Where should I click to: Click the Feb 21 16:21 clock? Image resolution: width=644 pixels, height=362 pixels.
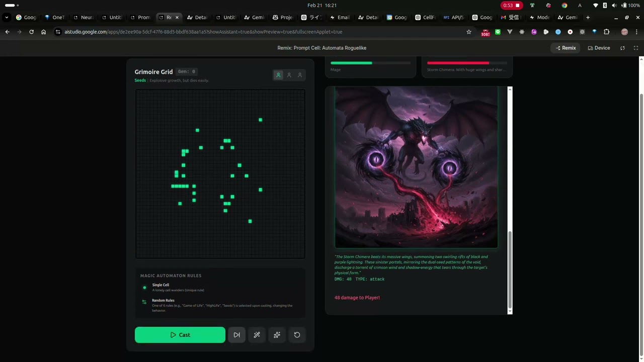tap(322, 5)
